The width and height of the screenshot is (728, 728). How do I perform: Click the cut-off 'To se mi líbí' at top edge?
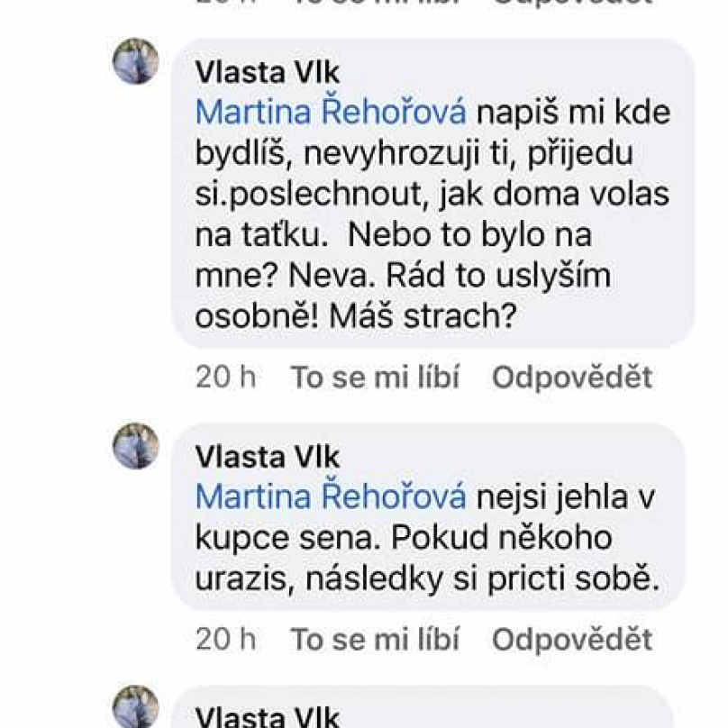click(375, 3)
